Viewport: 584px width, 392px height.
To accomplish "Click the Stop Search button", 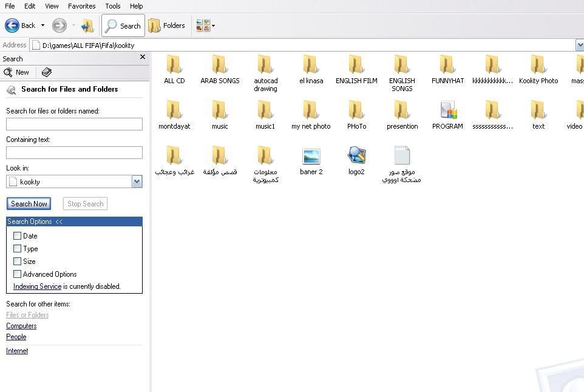I will [85, 204].
